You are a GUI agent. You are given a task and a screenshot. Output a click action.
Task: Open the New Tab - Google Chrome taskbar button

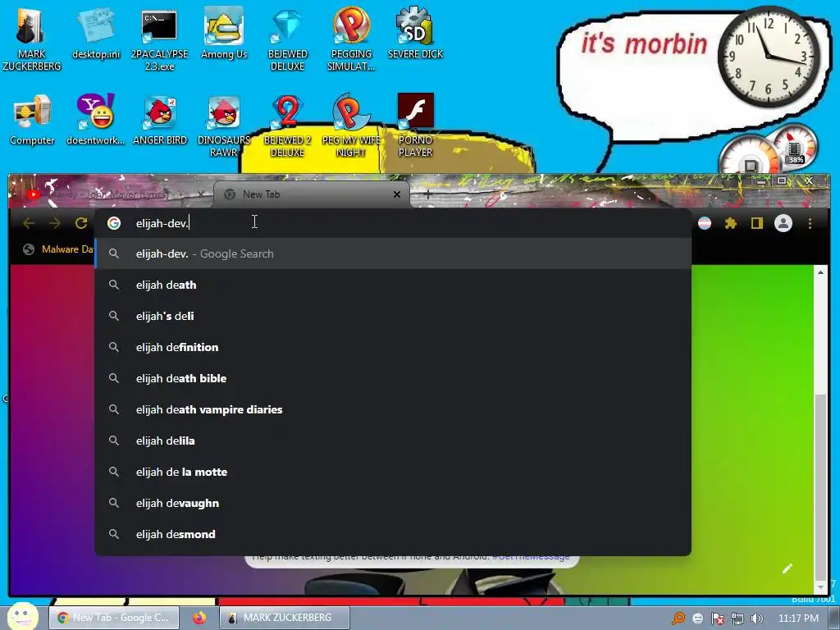112,618
